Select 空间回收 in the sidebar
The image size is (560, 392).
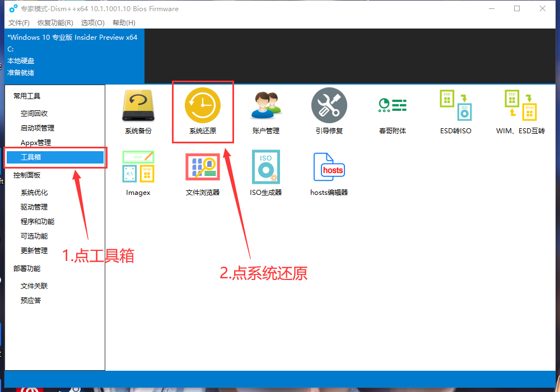coord(34,114)
